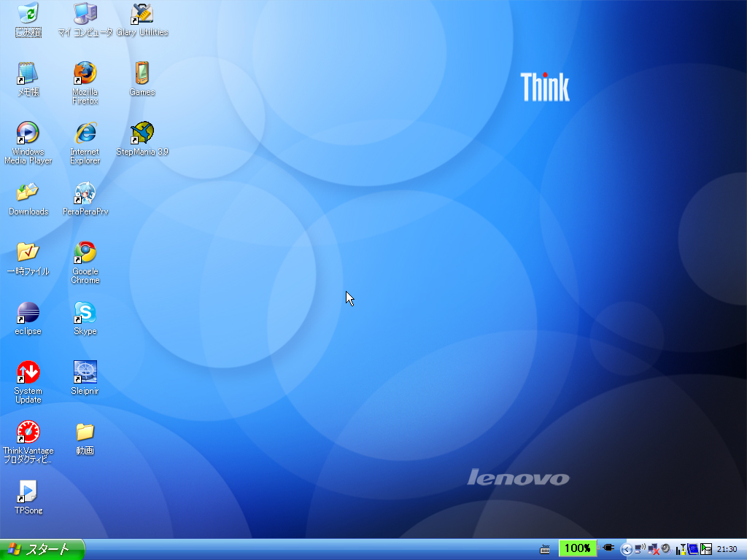This screenshot has height=560, width=747.
Task: Select the eclipse shortcut
Action: tap(28, 318)
